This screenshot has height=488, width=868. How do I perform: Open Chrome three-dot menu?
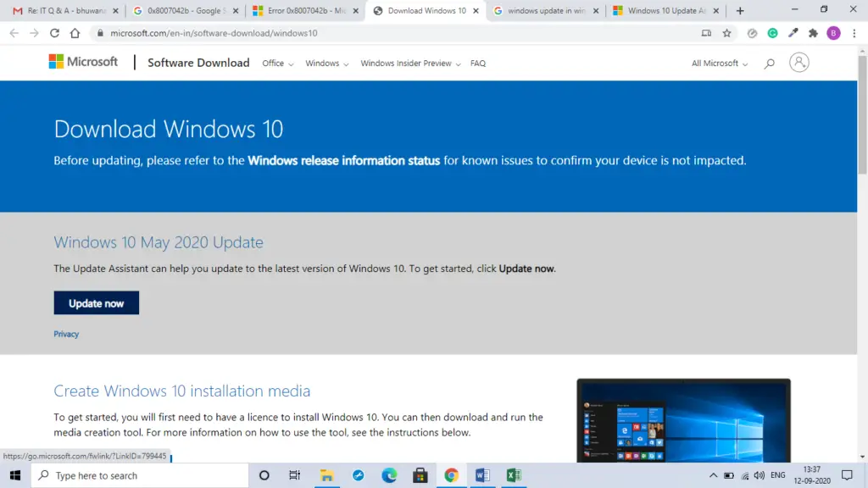[854, 33]
